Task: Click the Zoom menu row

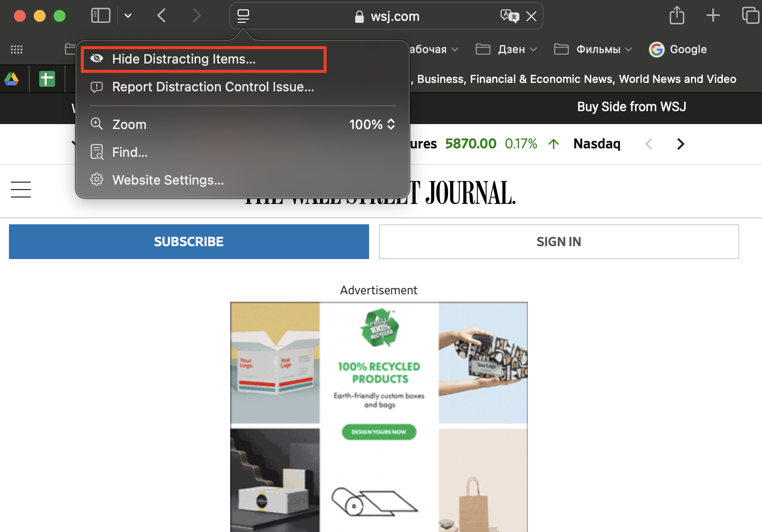Action: (x=243, y=124)
